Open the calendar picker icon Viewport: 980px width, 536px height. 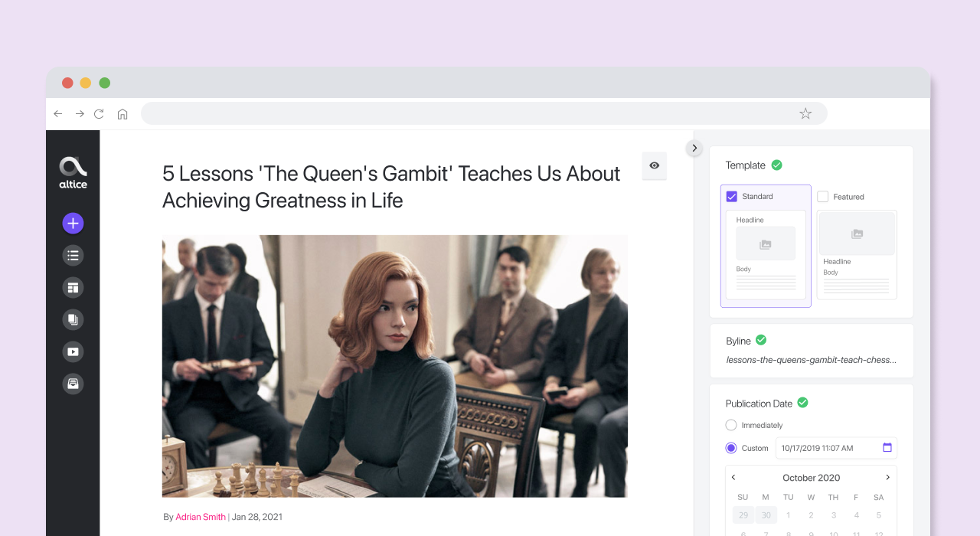887,447
